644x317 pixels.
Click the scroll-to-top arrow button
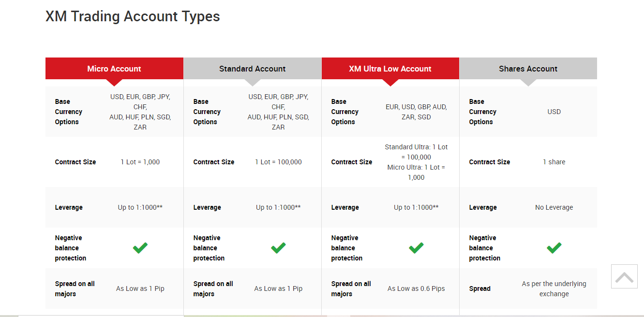coord(624,276)
